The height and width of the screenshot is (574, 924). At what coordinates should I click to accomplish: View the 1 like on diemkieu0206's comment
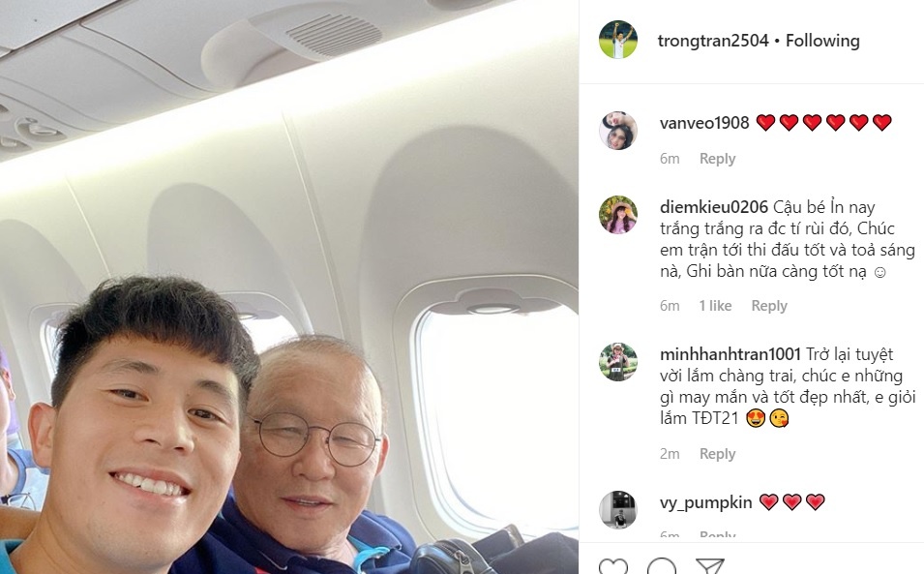coord(715,306)
